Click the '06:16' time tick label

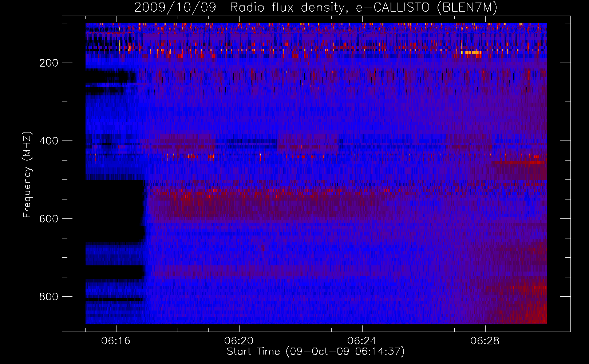click(x=116, y=341)
